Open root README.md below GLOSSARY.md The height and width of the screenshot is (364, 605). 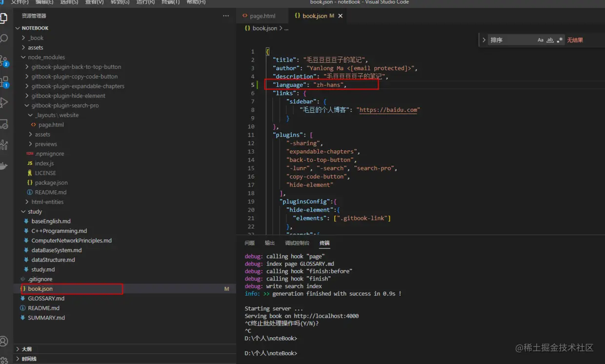point(44,308)
